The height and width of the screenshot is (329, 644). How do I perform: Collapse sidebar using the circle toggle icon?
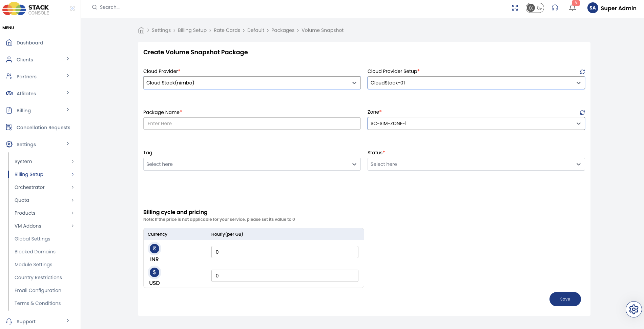coord(72,8)
